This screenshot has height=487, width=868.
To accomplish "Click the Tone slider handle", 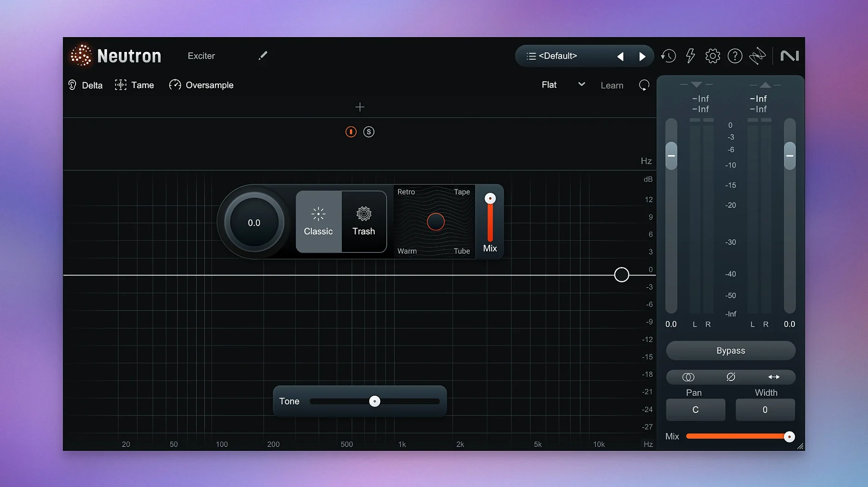I will (x=375, y=401).
